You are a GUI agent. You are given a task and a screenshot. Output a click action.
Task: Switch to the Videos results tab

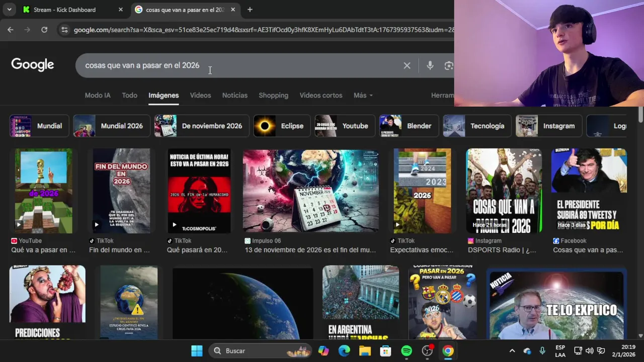pyautogui.click(x=200, y=95)
